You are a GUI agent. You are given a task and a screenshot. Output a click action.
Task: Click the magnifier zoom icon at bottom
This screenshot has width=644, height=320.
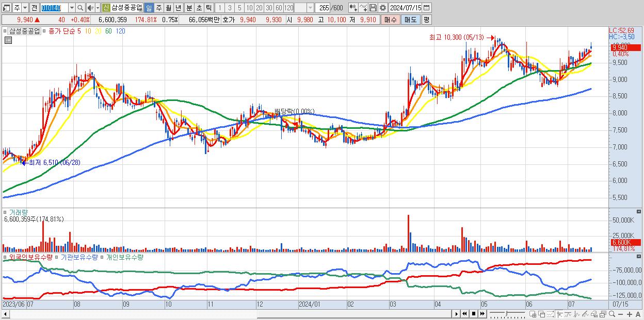coord(612,314)
